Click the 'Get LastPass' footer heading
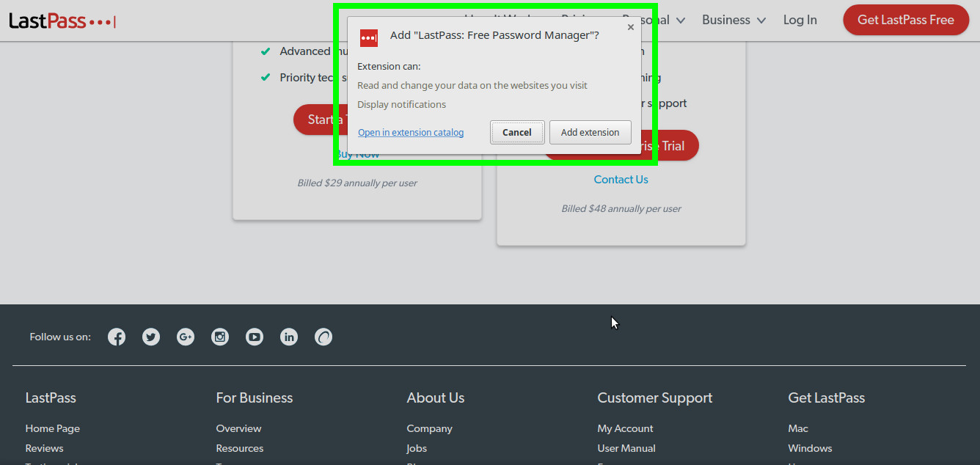This screenshot has height=465, width=980. [827, 398]
